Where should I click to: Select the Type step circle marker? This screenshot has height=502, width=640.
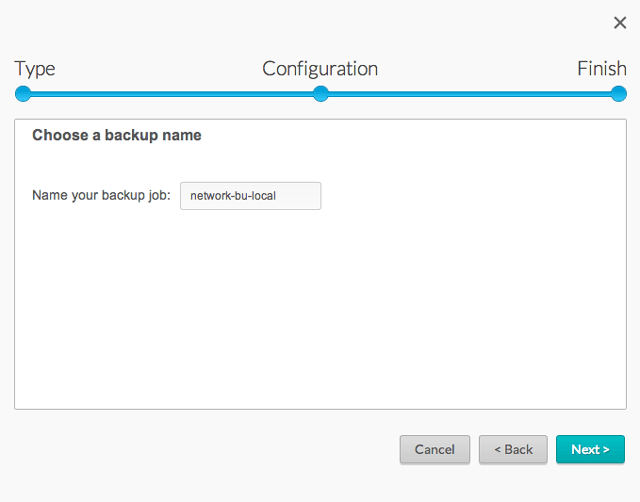(23, 94)
